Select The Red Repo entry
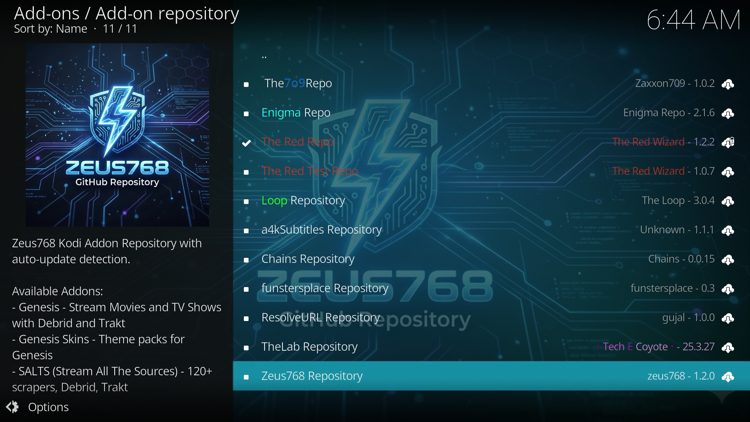 click(x=491, y=142)
